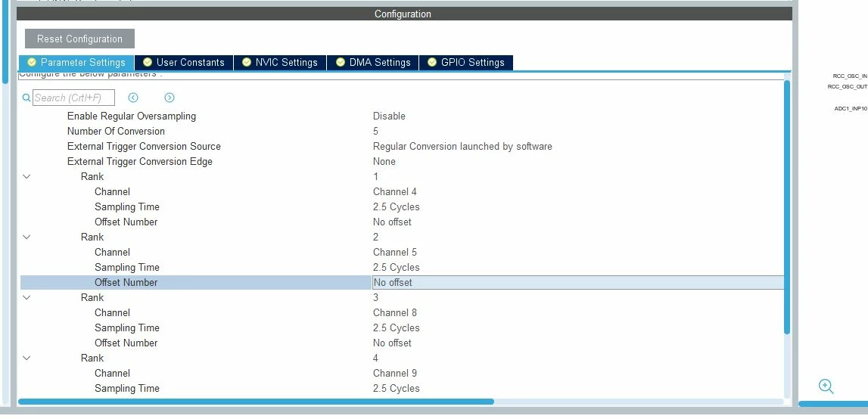Open the User Constants tab
This screenshot has width=868, height=419.
184,63
